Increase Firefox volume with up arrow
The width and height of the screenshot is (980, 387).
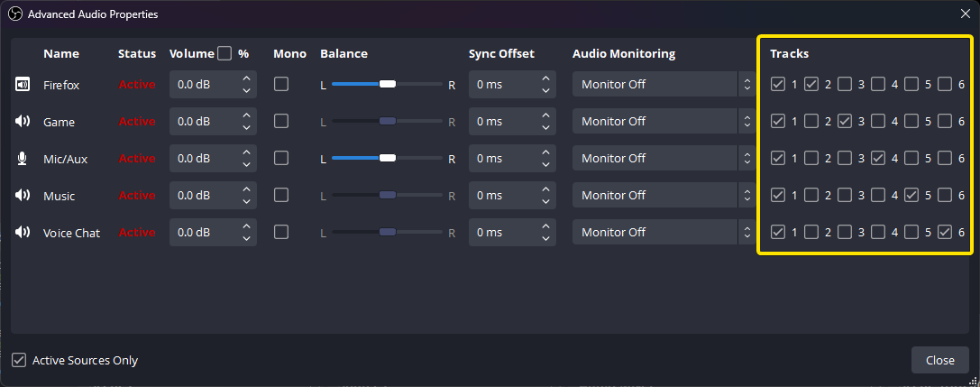(x=246, y=78)
